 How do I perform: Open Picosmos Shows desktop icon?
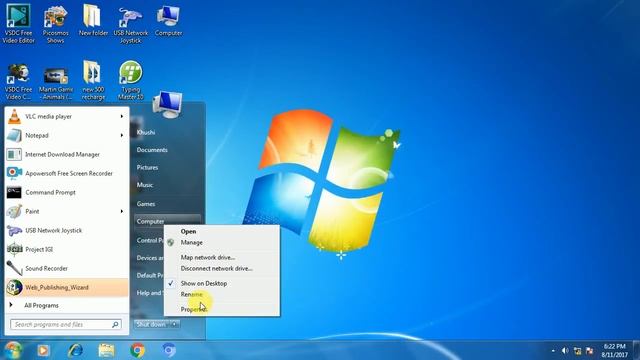pyautogui.click(x=56, y=24)
